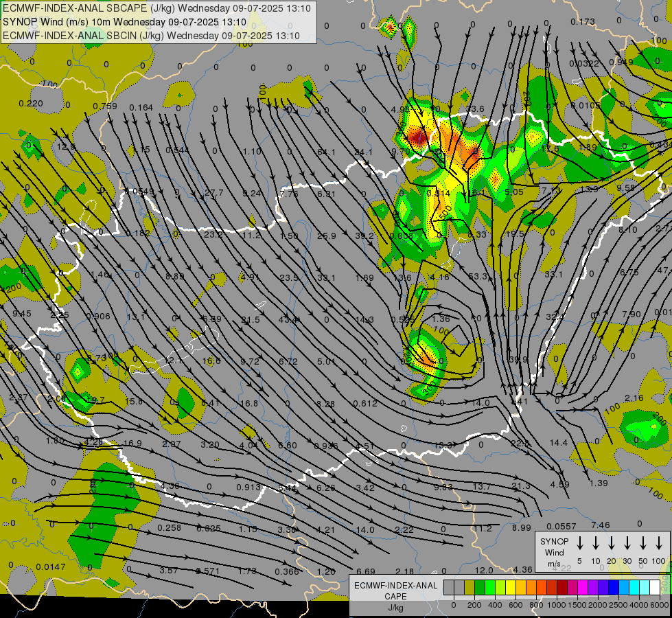Click the SBCAPE title line
The image size is (672, 618).
pyautogui.click(x=157, y=8)
